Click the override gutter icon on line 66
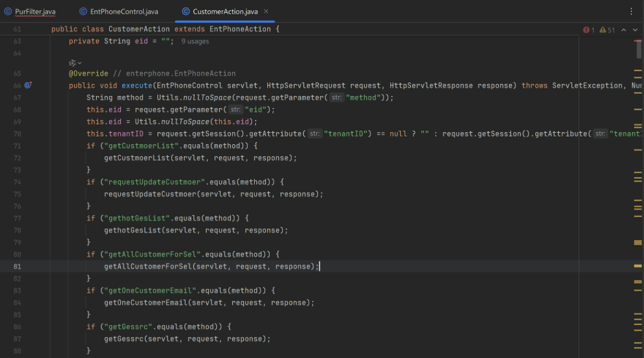Image resolution: width=644 pixels, height=358 pixels. point(28,86)
